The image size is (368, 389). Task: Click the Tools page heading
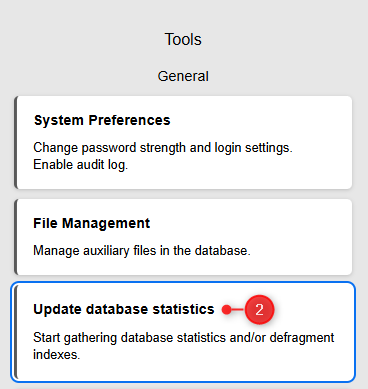[183, 39]
